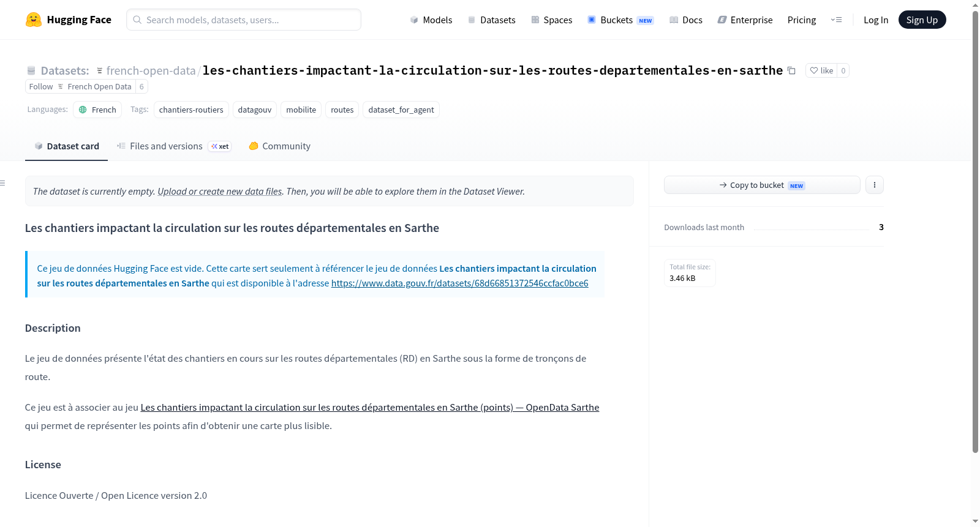Click the page vertical scrollbar
Screen dimensions: 980x527
click(975, 233)
